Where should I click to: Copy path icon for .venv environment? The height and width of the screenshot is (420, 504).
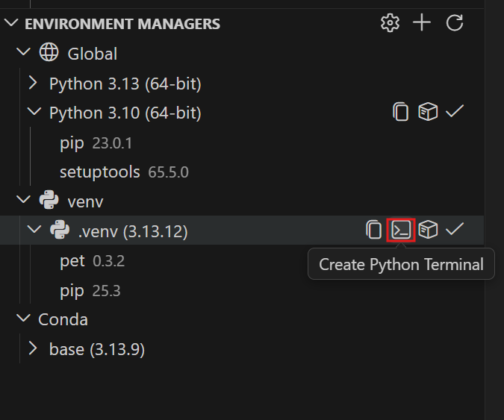pyautogui.click(x=374, y=230)
